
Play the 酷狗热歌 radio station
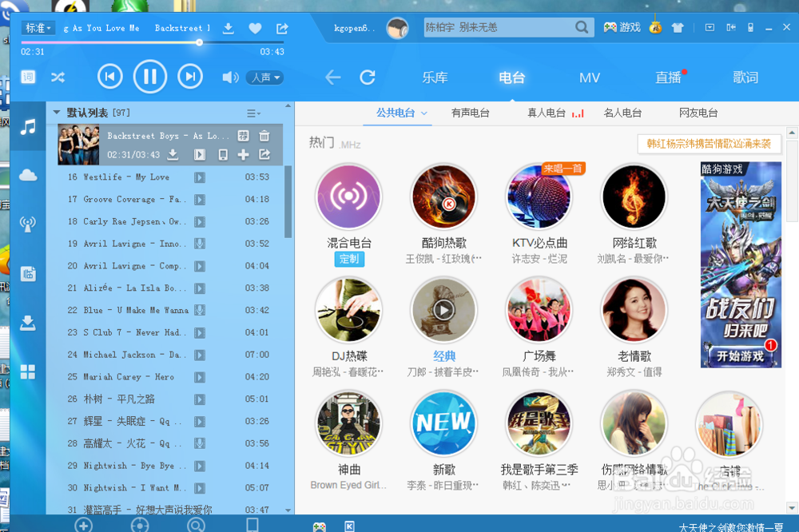(443, 197)
